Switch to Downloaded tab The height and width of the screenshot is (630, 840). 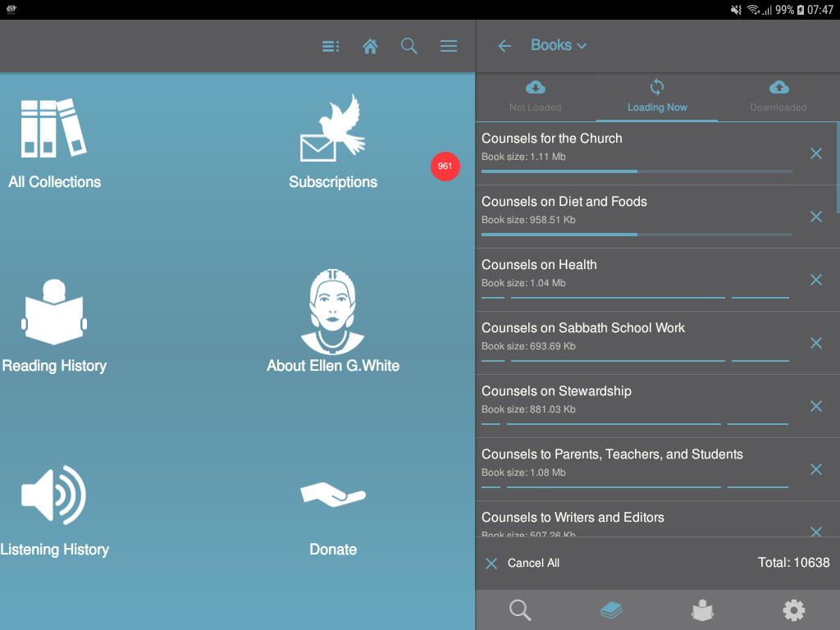click(778, 97)
